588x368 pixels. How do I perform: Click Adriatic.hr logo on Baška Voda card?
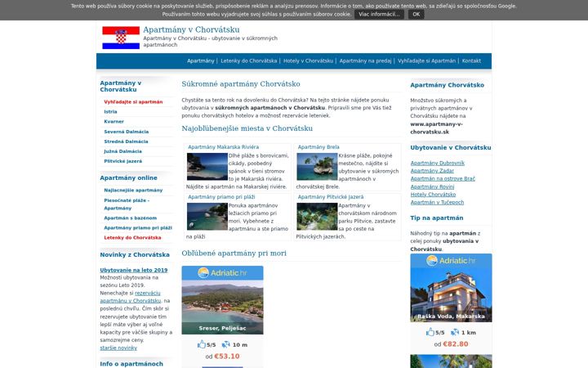[451, 260]
